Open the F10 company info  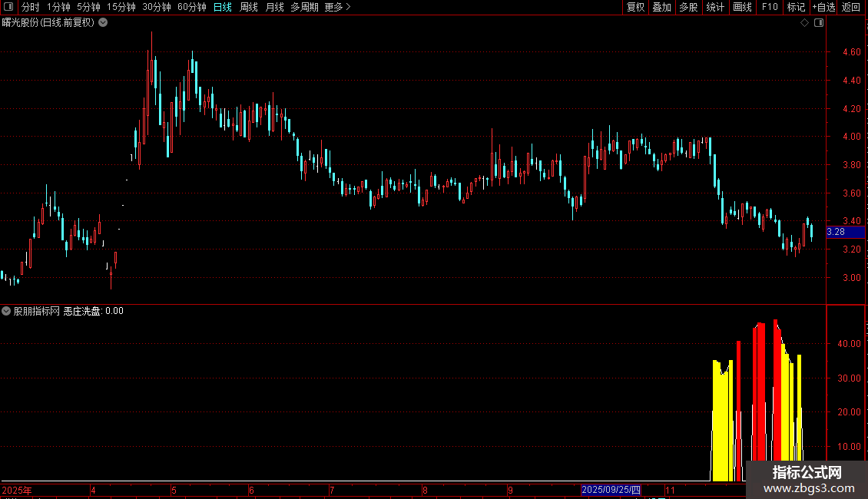(x=770, y=7)
